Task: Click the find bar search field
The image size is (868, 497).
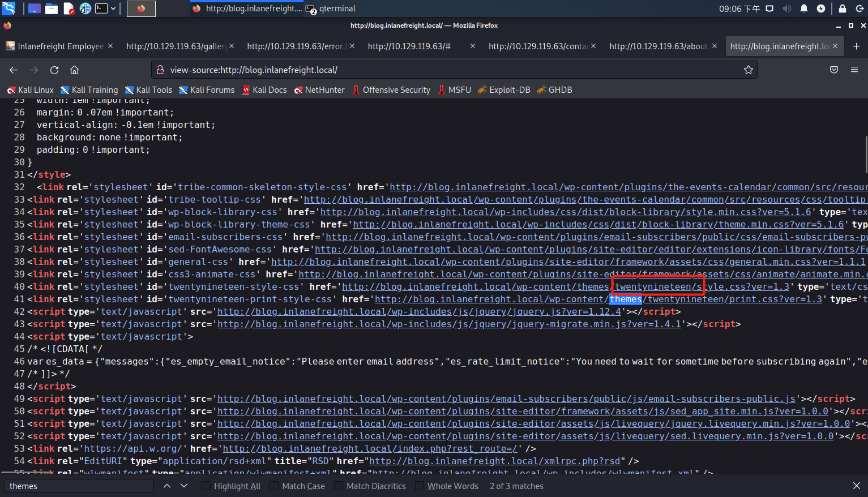Action: [79, 486]
